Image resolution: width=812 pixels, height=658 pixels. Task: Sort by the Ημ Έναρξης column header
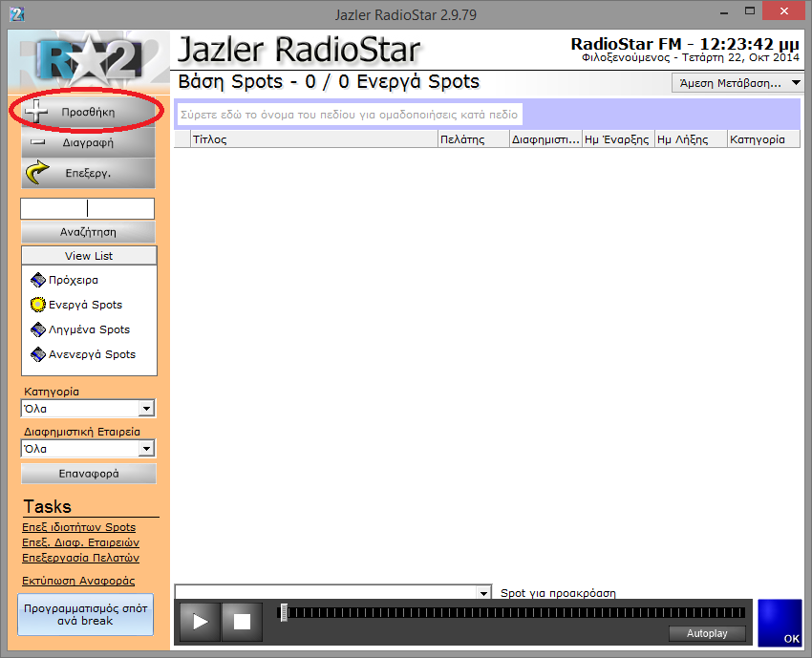pyautogui.click(x=618, y=139)
